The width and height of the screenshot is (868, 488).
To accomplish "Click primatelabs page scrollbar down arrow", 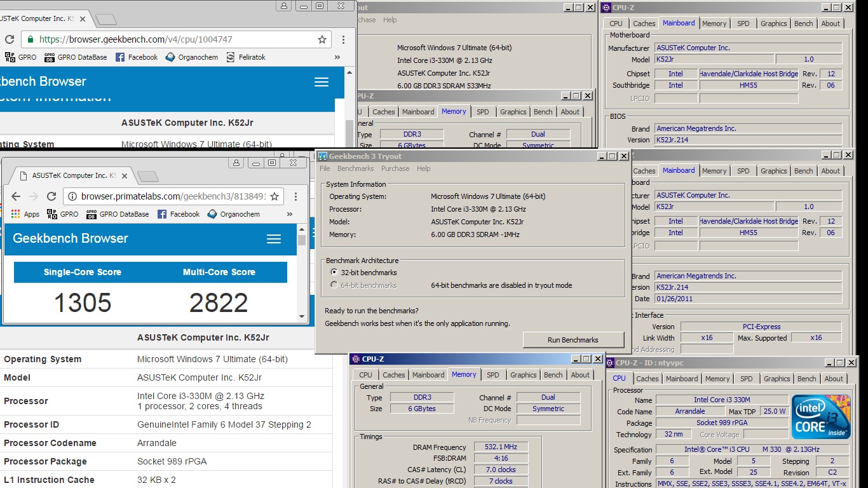I will [x=302, y=316].
